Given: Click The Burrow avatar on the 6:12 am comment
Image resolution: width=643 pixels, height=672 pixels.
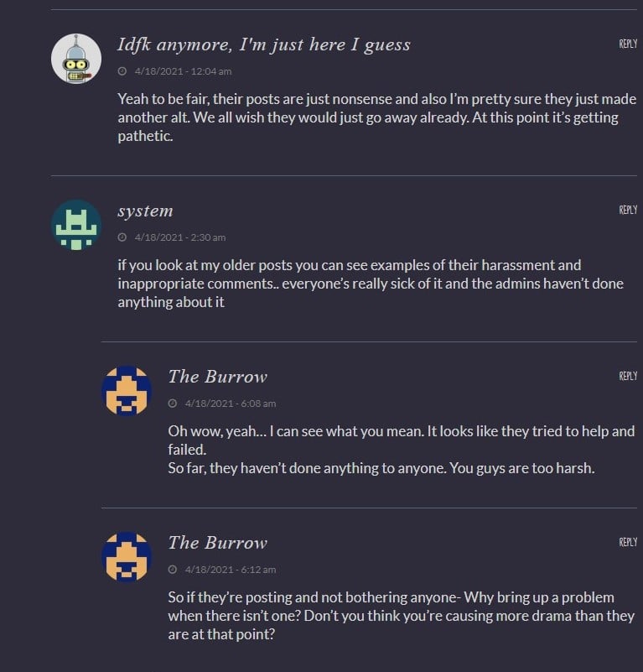Looking at the screenshot, I should (127, 557).
